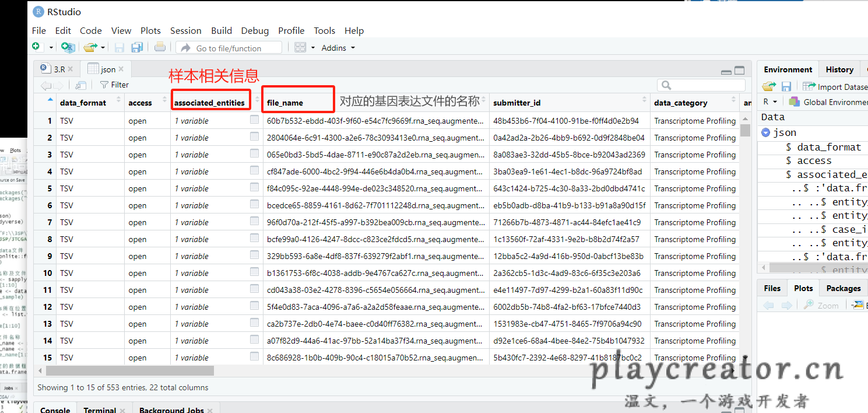Click the Show in new window icon
The width and height of the screenshot is (868, 413).
[80, 85]
